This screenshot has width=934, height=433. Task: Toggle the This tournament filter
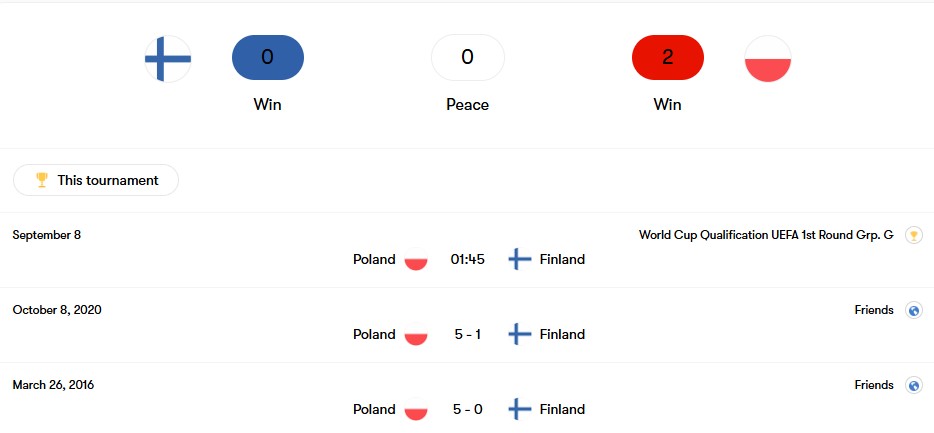96,180
